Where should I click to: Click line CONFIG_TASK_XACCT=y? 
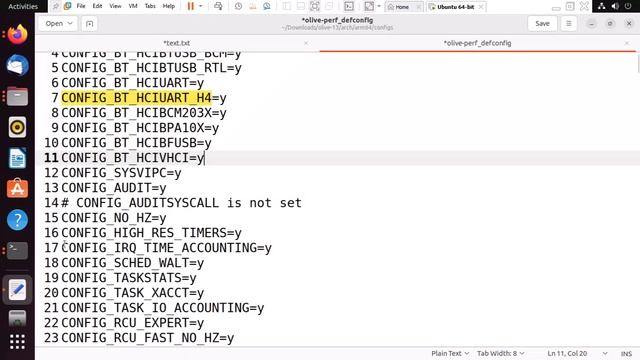tap(133, 293)
